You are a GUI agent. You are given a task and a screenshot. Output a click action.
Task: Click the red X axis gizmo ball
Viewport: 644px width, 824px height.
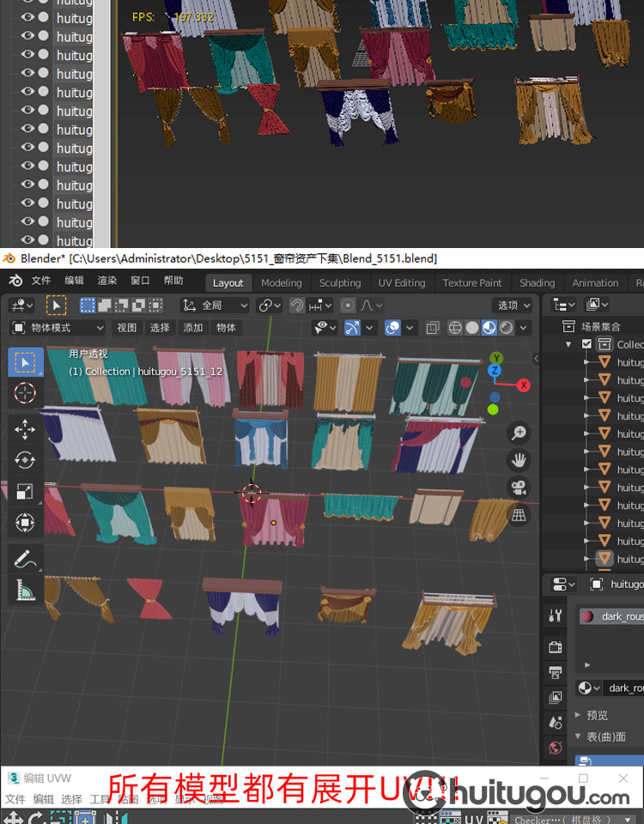point(524,385)
